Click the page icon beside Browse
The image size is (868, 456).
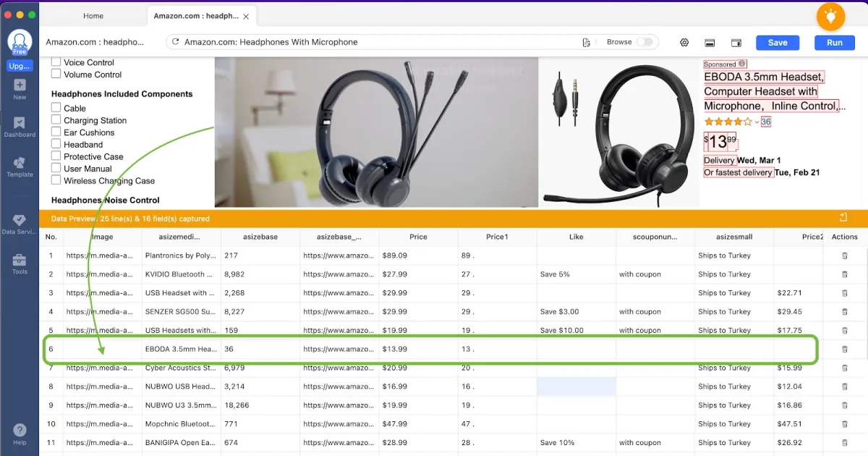(587, 43)
